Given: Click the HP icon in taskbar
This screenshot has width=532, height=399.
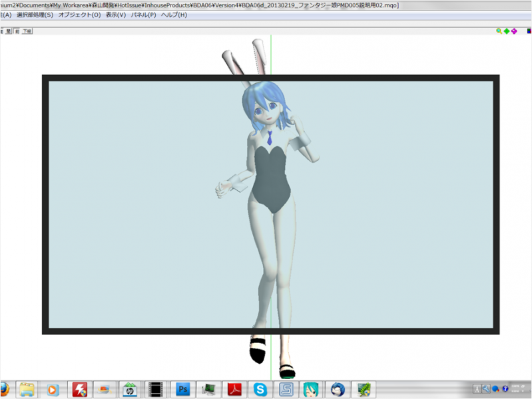Looking at the screenshot, I should pos(130,389).
